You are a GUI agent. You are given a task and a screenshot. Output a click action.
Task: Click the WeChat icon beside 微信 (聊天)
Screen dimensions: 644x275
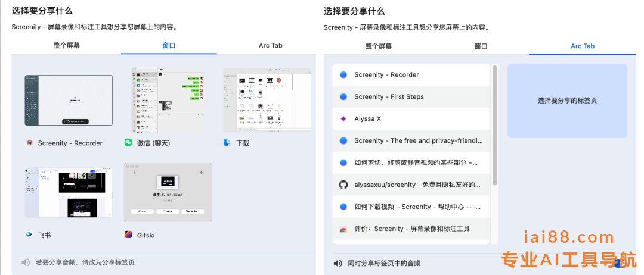[128, 143]
